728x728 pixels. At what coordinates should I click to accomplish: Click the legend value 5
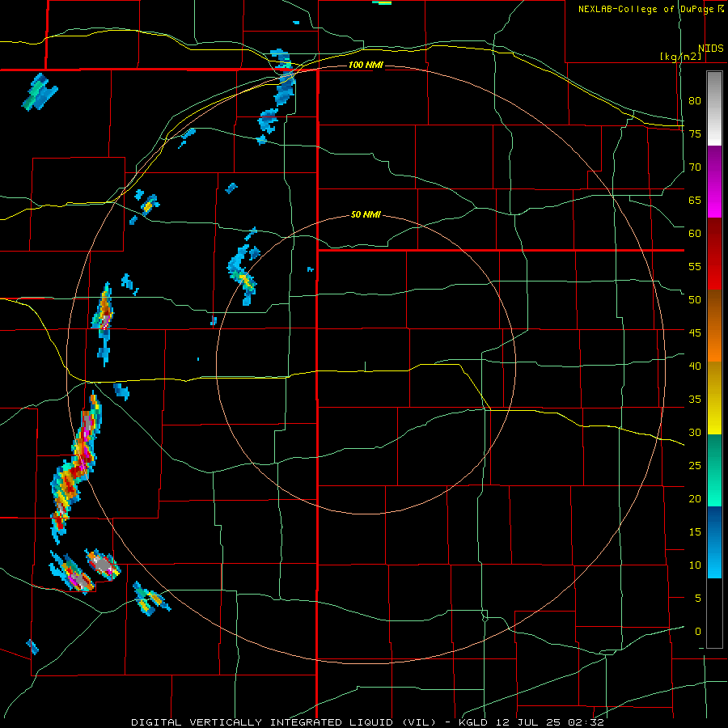point(698,598)
